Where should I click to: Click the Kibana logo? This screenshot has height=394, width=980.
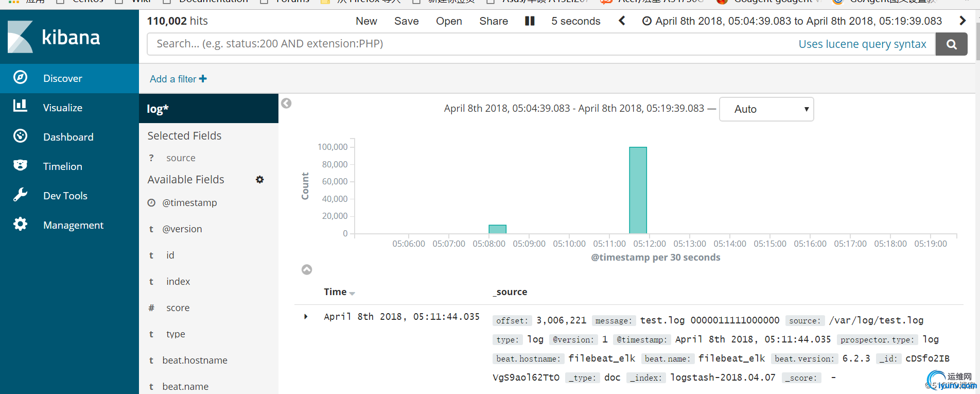pos(54,37)
